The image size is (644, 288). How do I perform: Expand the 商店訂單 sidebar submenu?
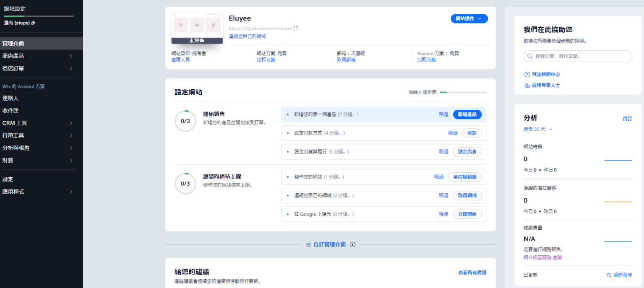(71, 68)
